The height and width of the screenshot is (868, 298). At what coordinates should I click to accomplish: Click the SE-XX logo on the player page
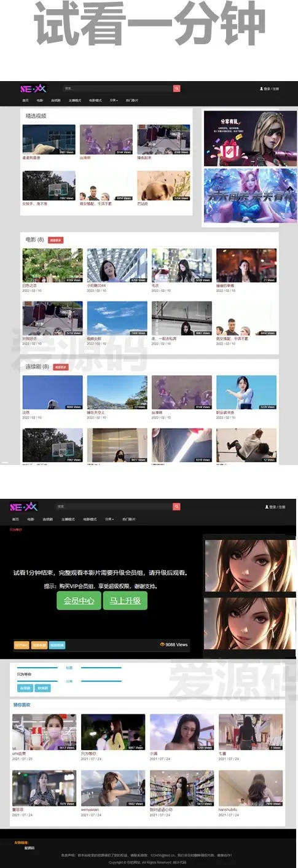coord(24,507)
